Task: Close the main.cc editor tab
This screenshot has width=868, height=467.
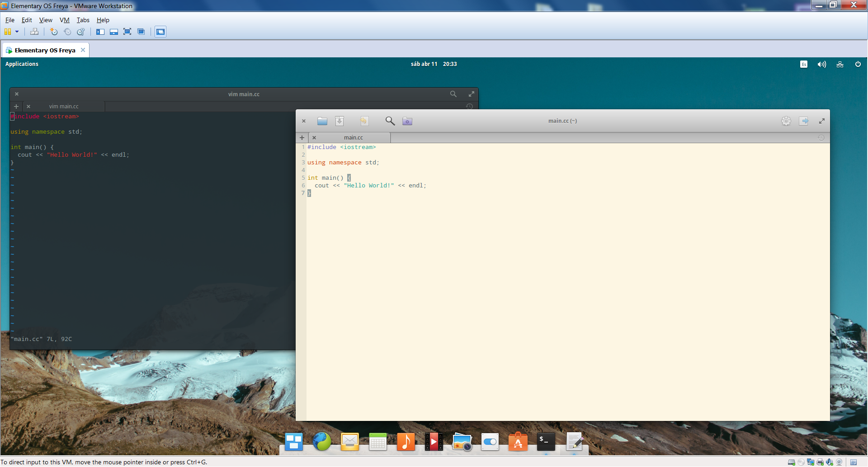Action: (x=314, y=138)
